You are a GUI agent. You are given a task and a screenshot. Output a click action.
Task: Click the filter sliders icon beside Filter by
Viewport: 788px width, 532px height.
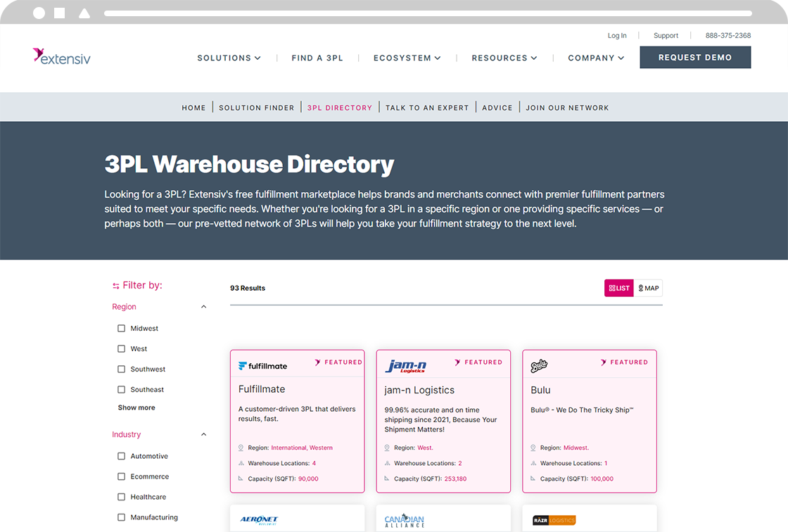click(x=116, y=286)
